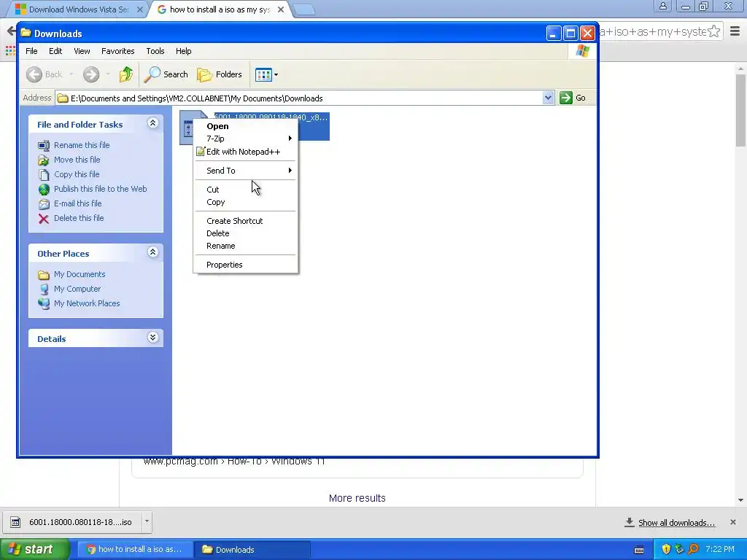Open the Chrome hamburger menu

click(735, 31)
